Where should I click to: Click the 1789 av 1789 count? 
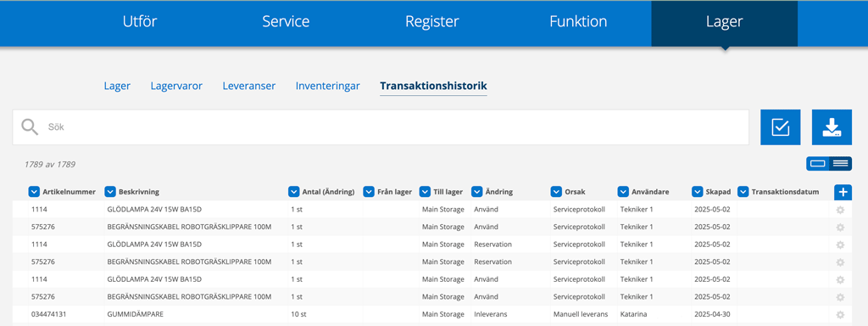click(50, 165)
